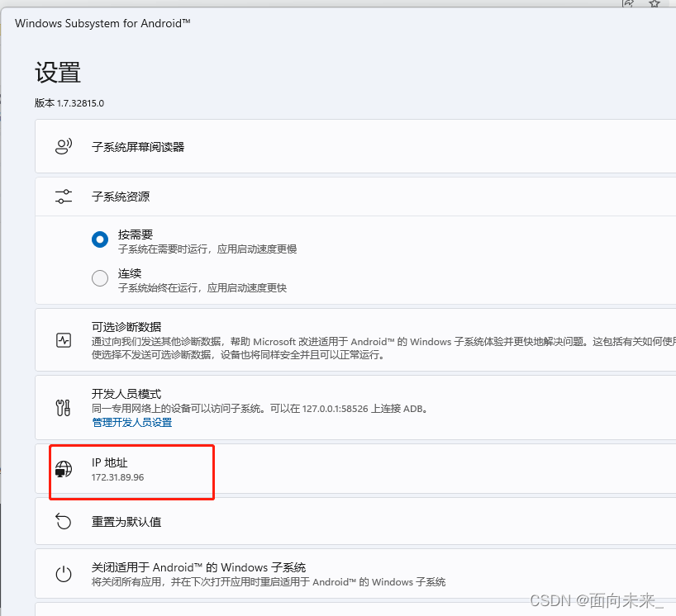Viewport: 676px width, 616px height.
Task: Select the 按需要 radio button
Action: coord(100,239)
